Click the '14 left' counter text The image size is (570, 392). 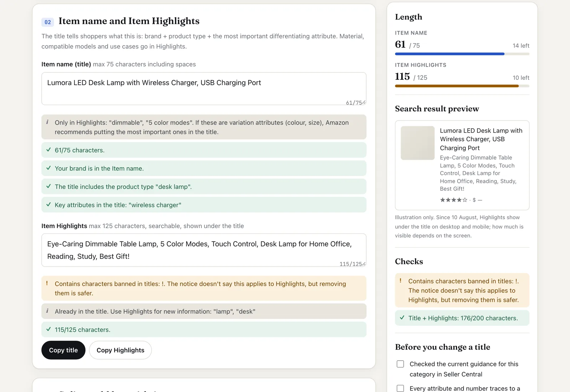point(521,46)
